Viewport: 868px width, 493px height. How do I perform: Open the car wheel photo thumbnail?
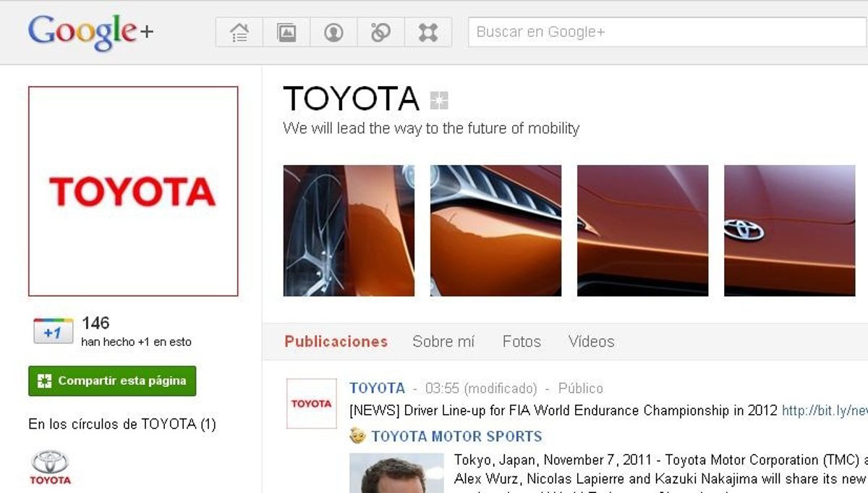point(349,231)
